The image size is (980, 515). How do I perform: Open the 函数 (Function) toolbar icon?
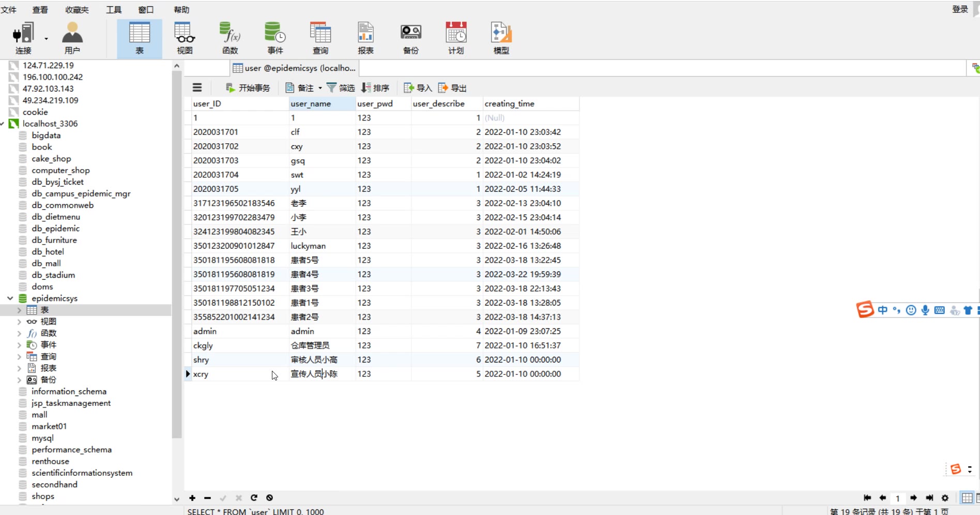230,38
